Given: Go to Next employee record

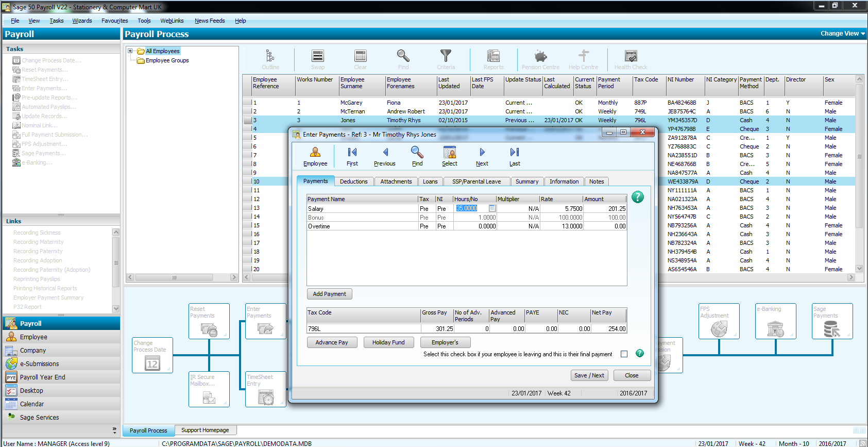Looking at the screenshot, I should tap(482, 156).
